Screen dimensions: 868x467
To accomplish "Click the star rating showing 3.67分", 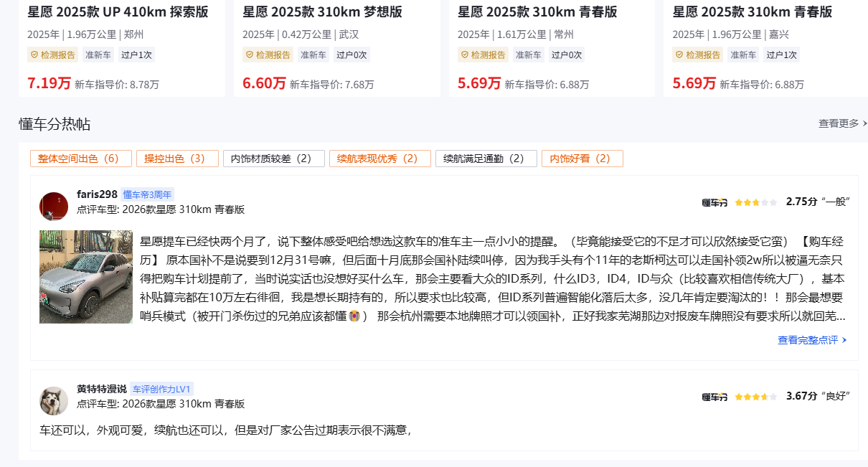I will point(755,397).
